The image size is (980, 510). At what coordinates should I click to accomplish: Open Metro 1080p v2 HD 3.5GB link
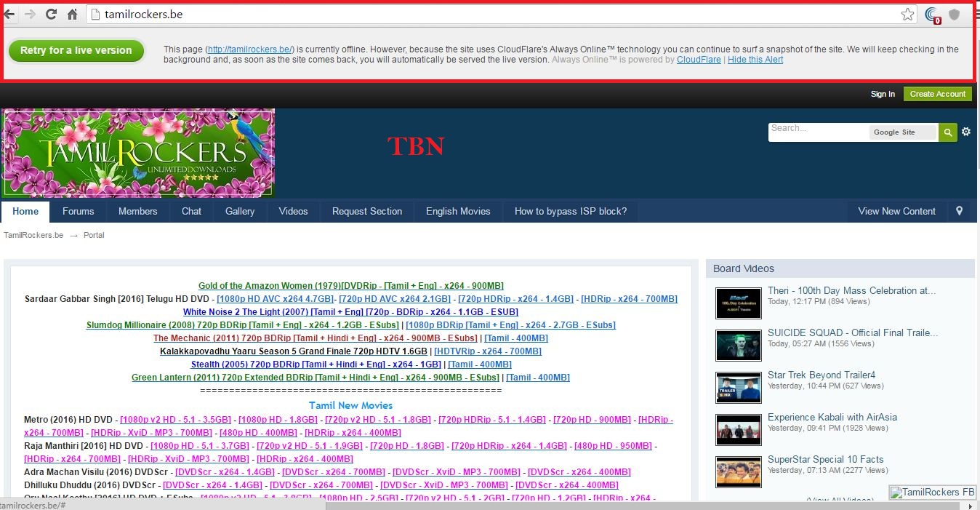176,420
